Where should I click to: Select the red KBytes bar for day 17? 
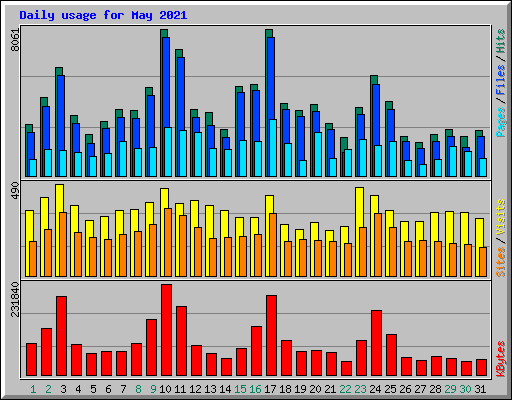click(271, 335)
